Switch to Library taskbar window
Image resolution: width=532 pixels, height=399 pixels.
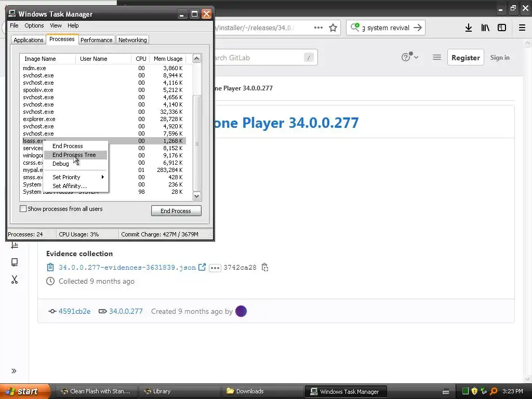point(179,391)
